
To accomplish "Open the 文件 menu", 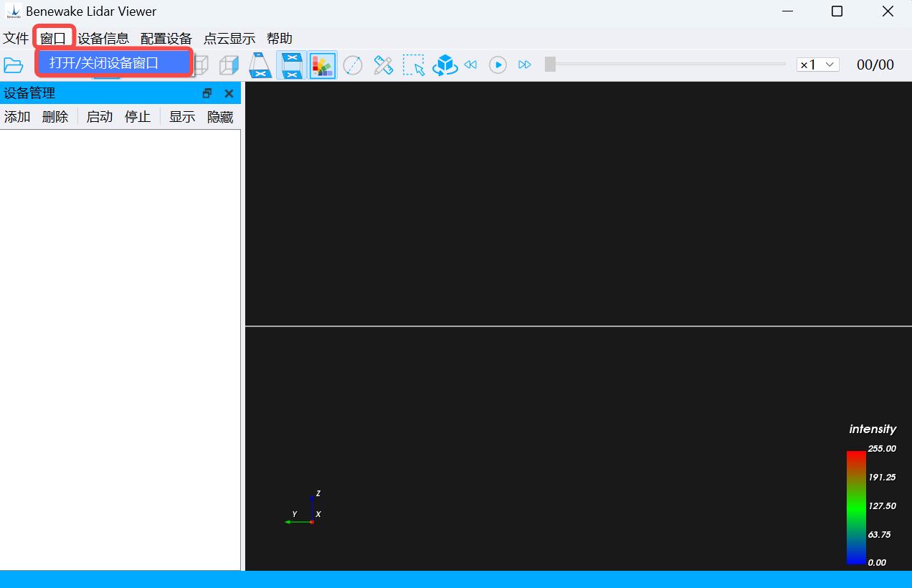I will (16, 39).
